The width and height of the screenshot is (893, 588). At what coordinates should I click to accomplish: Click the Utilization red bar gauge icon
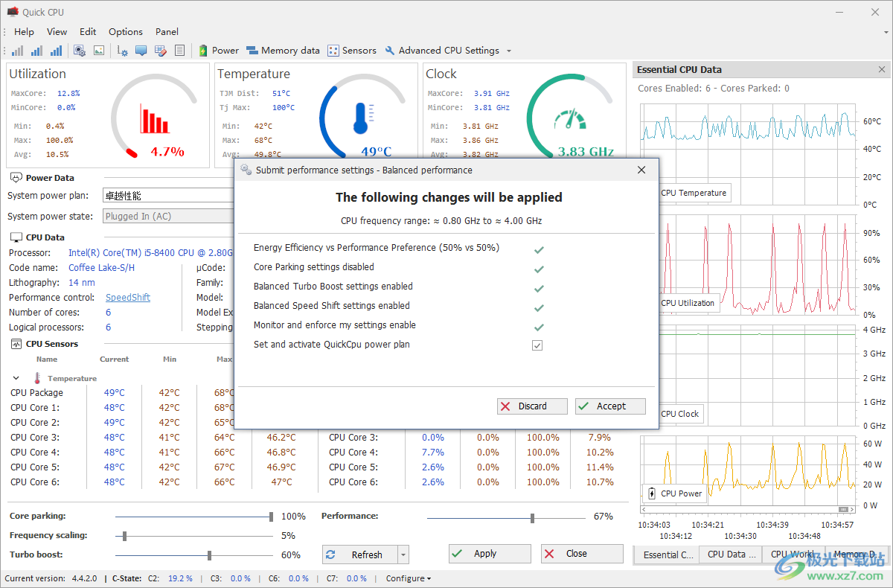coord(155,118)
